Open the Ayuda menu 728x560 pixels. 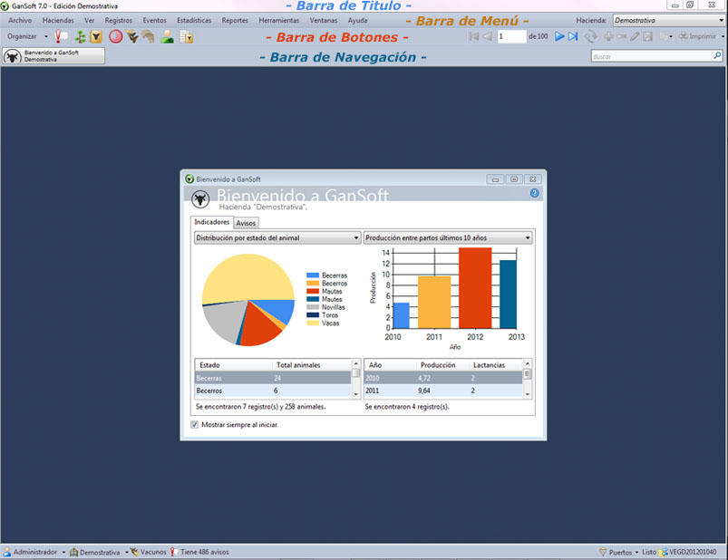pyautogui.click(x=357, y=21)
